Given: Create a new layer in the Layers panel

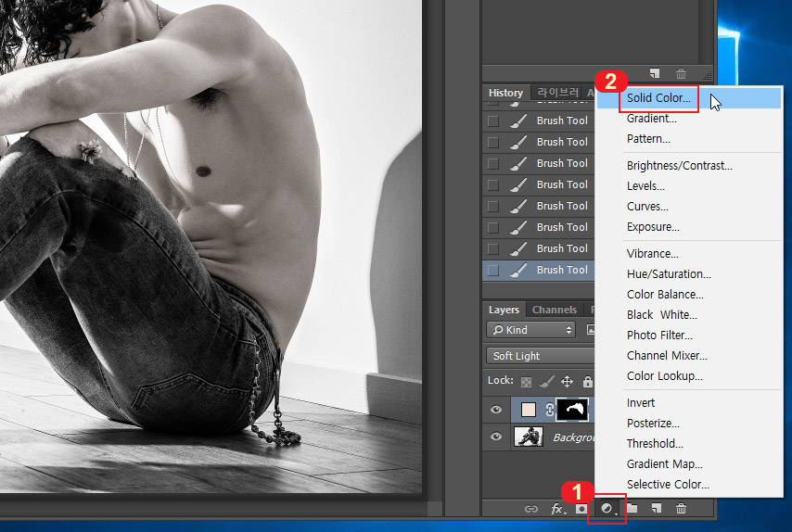Looking at the screenshot, I should (x=656, y=508).
